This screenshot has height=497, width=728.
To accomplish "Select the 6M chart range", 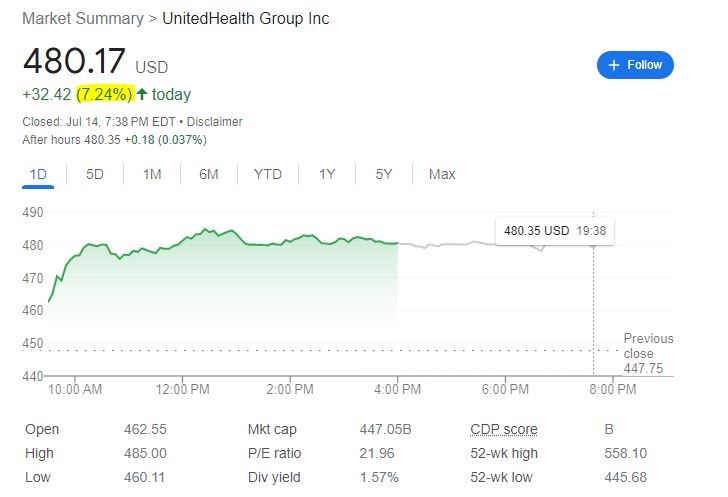I will (208, 175).
